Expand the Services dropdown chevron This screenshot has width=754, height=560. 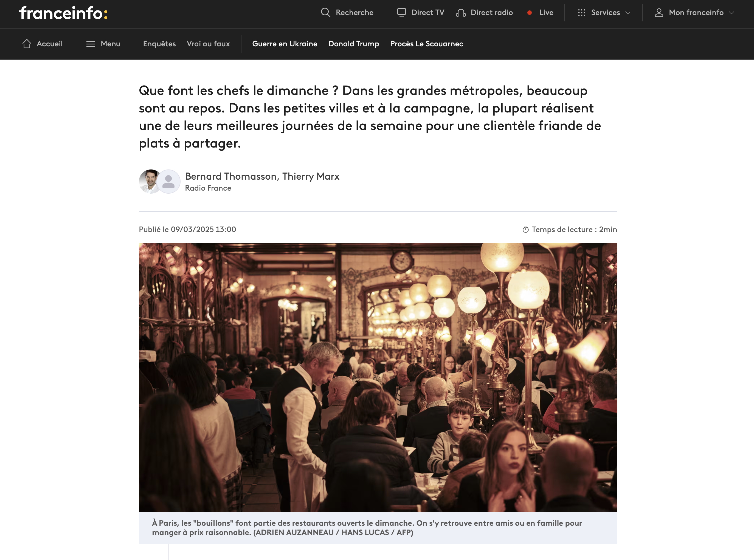[628, 13]
